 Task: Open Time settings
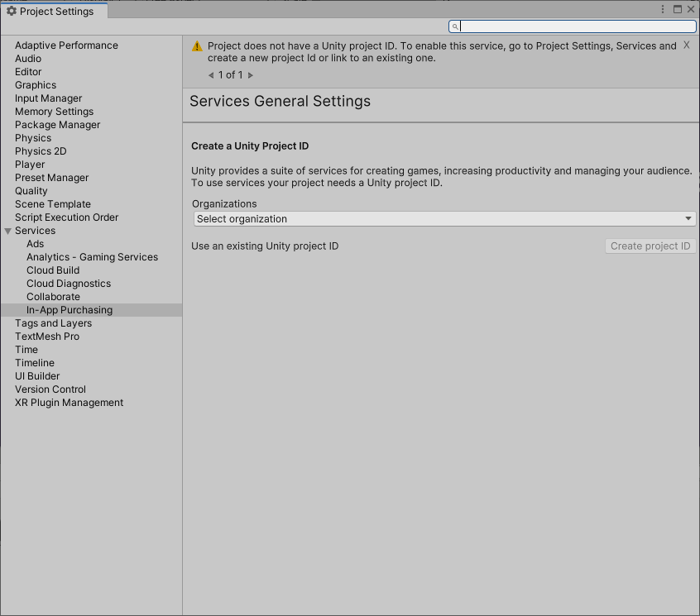tap(26, 350)
